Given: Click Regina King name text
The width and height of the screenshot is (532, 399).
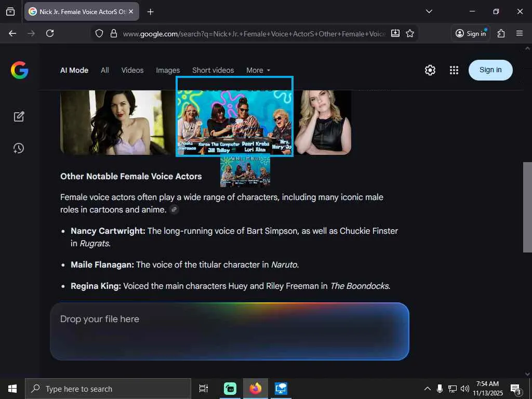Looking at the screenshot, I should tap(96, 286).
